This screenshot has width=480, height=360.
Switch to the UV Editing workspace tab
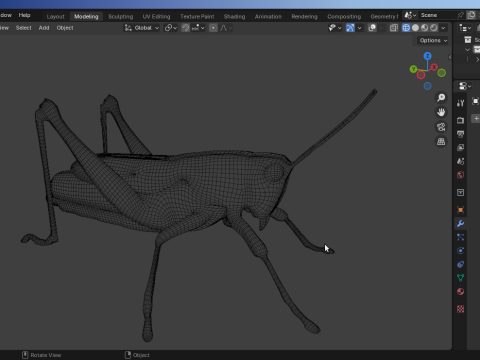(x=156, y=16)
